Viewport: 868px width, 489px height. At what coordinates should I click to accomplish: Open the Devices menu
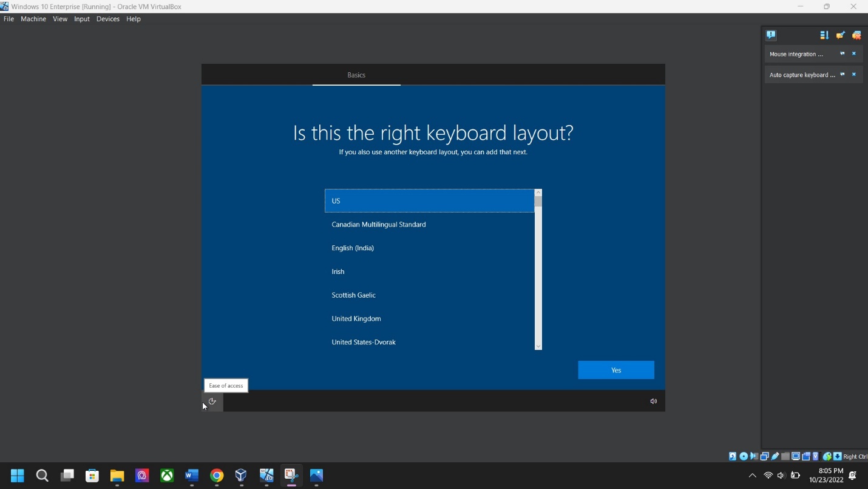click(108, 19)
